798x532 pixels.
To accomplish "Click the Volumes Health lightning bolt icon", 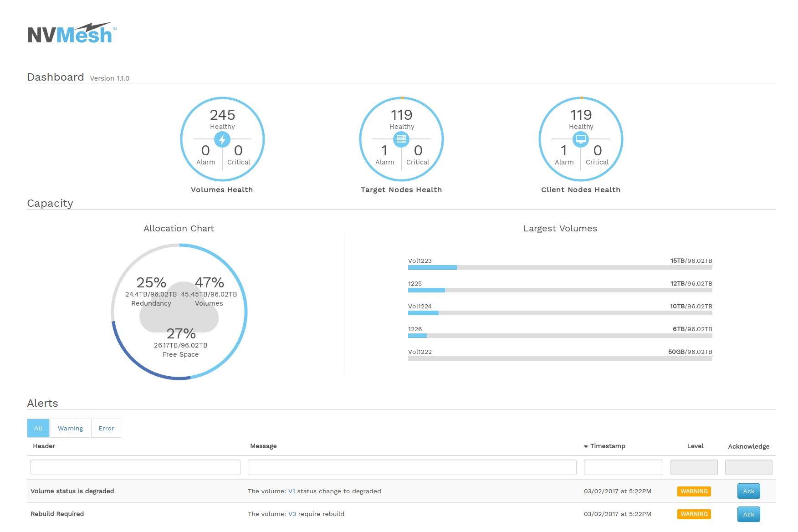I will pyautogui.click(x=222, y=139).
